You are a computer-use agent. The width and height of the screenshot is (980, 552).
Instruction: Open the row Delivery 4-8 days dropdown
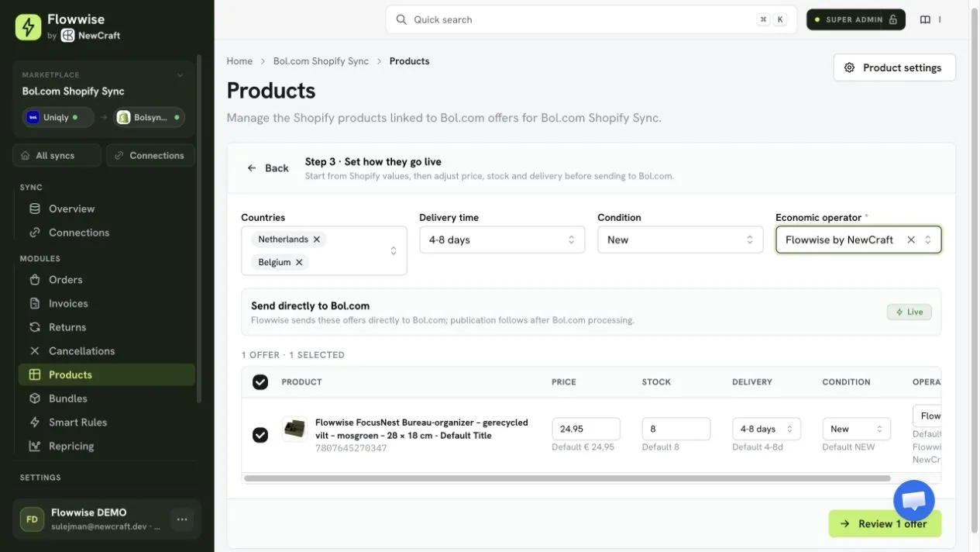click(766, 429)
